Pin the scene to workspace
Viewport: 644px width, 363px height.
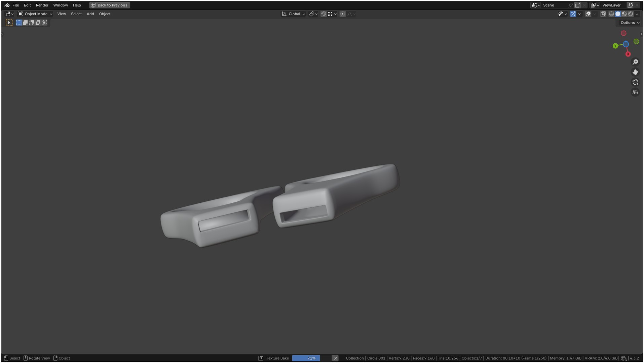coord(570,5)
